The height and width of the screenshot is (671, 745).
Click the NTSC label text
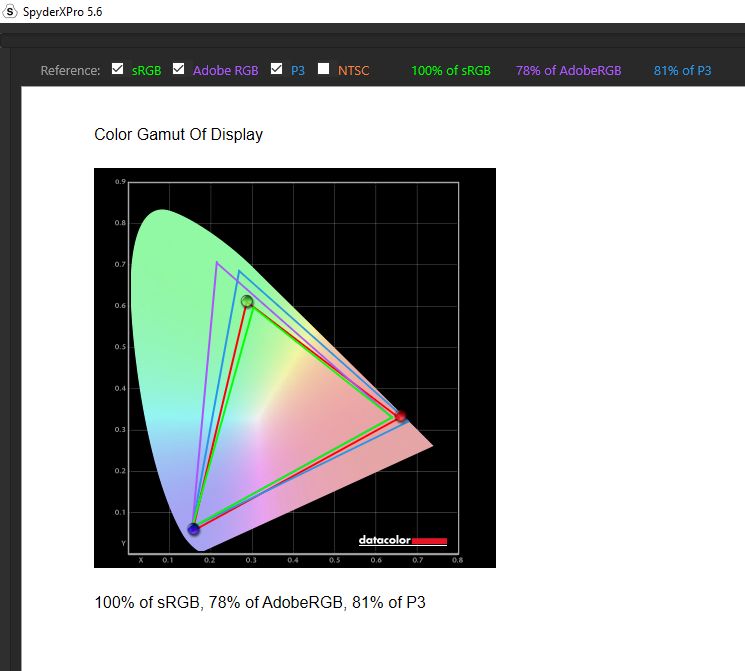point(353,71)
